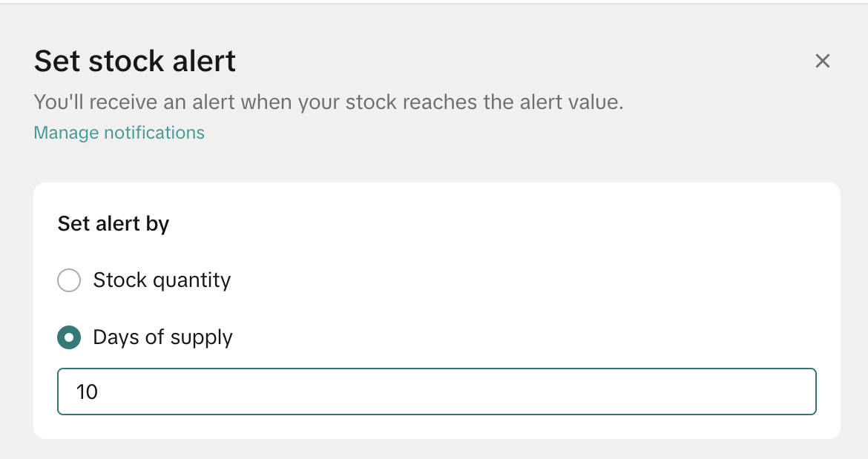Click the Set alert by heading
Viewport: 868px width, 459px height.
pyautogui.click(x=114, y=223)
